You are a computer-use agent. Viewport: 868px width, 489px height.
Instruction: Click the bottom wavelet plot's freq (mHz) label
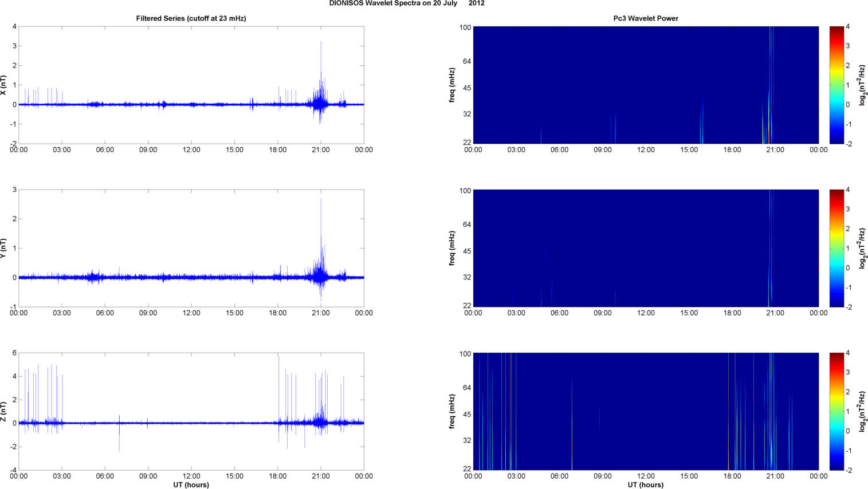click(452, 412)
